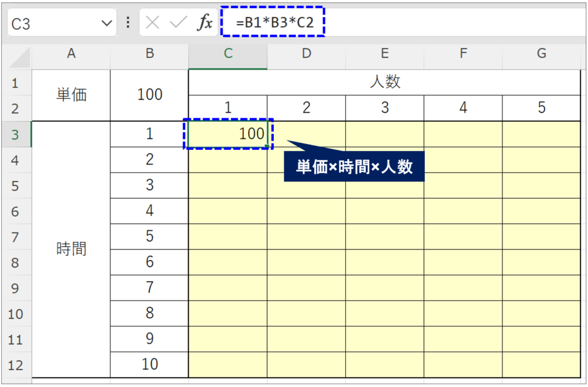Click the 時間 merged cell
The height and width of the screenshot is (387, 588).
[x=71, y=249]
